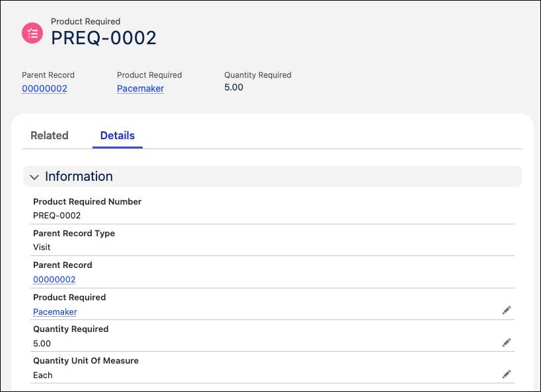Toggle the Information section open or closed
541x392 pixels.
pyautogui.click(x=34, y=177)
